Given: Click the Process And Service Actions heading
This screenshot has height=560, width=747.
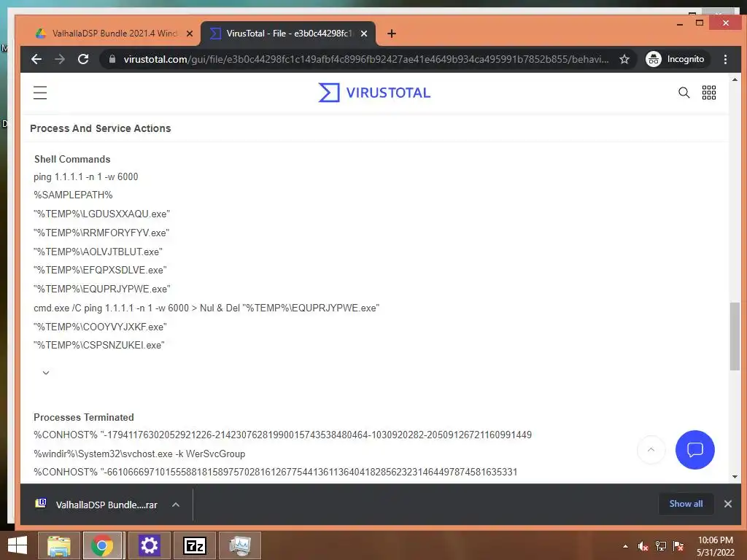Looking at the screenshot, I should tap(101, 128).
